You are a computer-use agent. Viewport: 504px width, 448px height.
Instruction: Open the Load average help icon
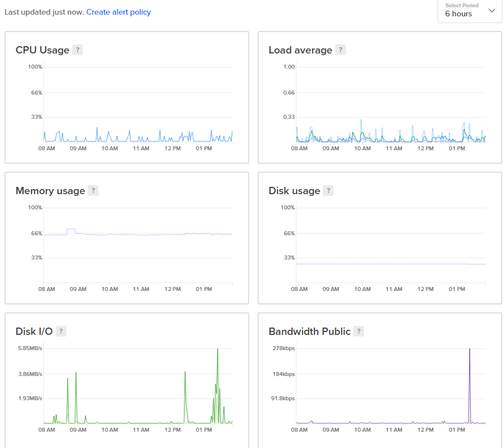(340, 50)
